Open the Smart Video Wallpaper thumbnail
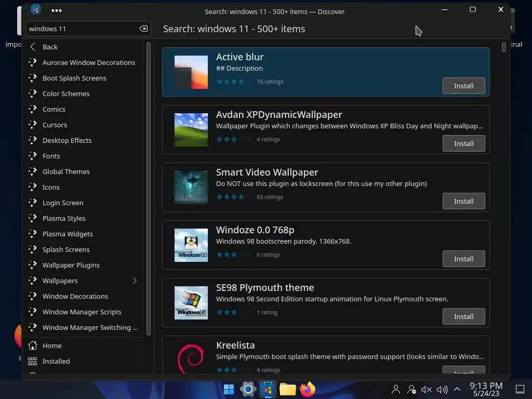Screen dimensions: 532x399 pyautogui.click(x=191, y=188)
